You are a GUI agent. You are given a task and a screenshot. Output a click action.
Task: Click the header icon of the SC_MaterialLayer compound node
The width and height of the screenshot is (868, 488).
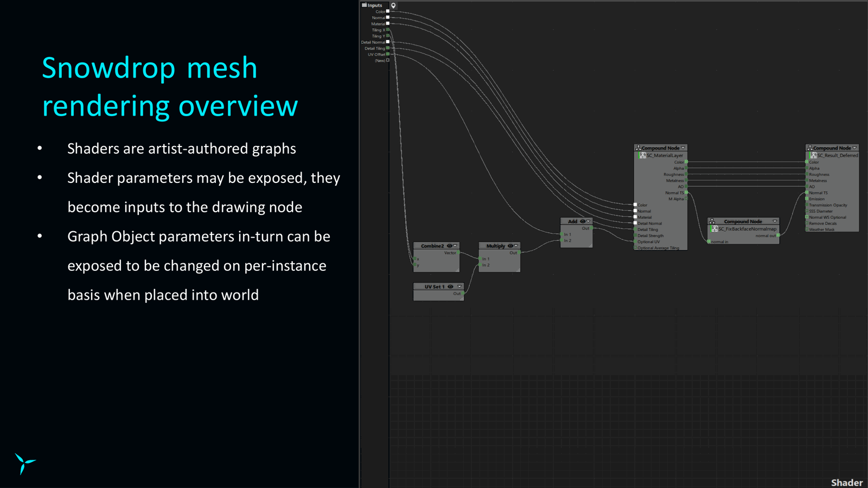tap(639, 148)
